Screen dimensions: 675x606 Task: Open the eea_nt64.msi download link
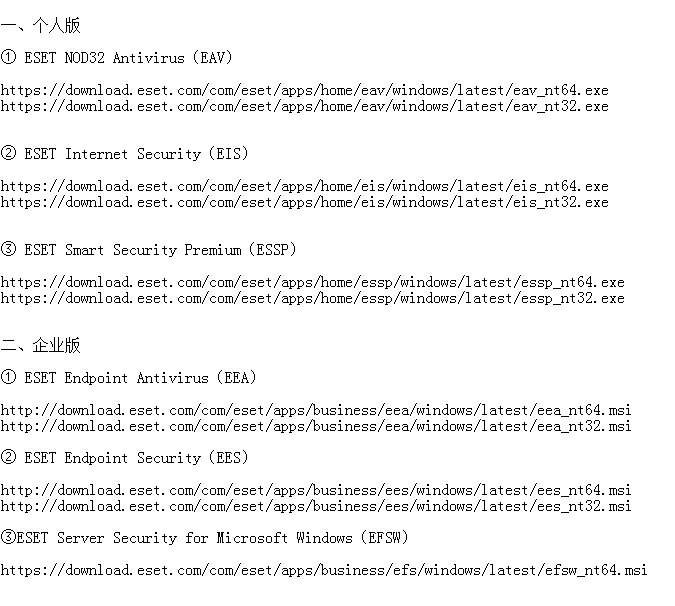point(316,410)
